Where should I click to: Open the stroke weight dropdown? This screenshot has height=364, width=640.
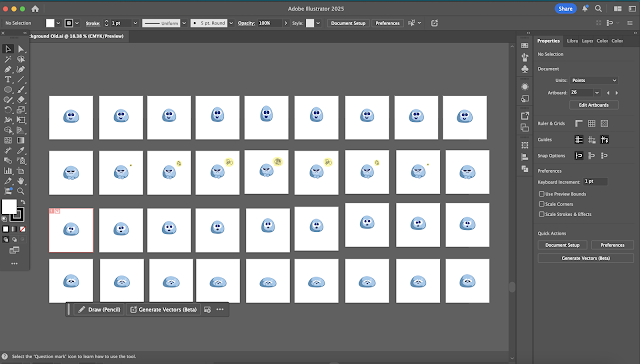click(135, 23)
